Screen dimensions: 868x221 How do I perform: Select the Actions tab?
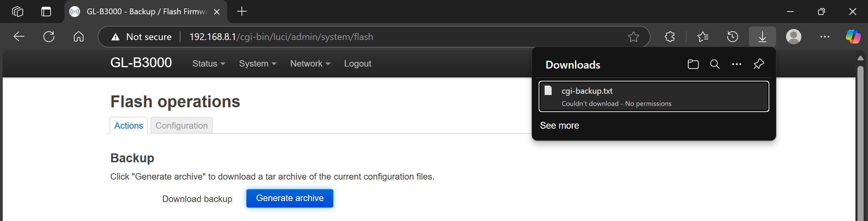pyautogui.click(x=129, y=126)
